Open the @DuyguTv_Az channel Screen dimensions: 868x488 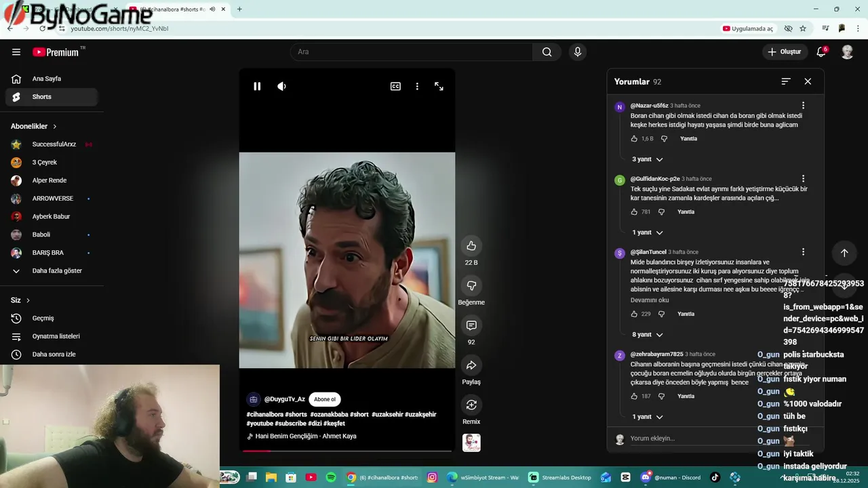(284, 400)
